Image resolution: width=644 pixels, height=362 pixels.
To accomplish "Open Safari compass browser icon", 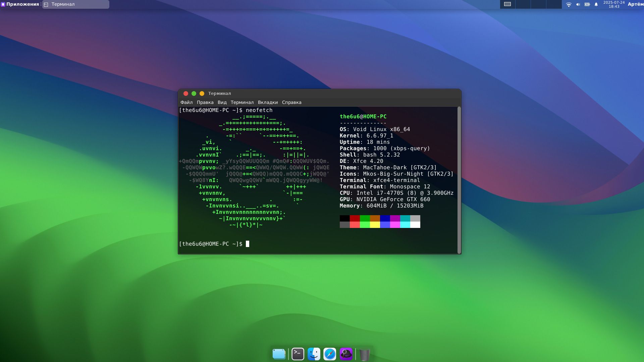I will pyautogui.click(x=330, y=354).
